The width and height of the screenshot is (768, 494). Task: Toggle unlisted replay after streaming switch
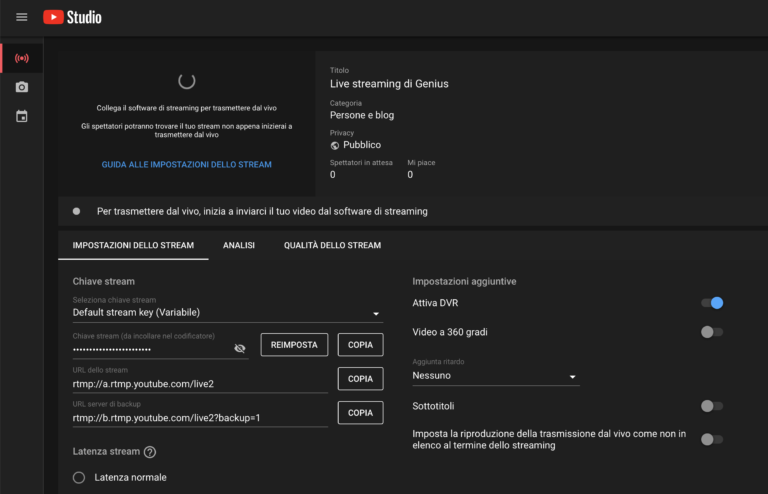tap(712, 439)
